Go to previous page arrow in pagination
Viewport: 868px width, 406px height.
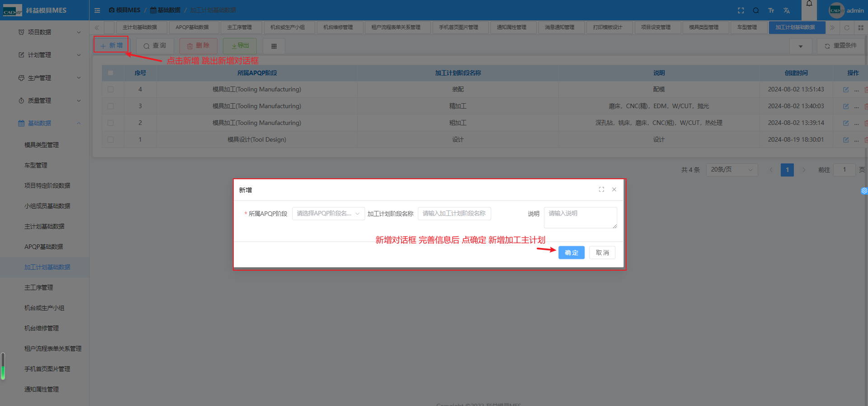(x=771, y=170)
